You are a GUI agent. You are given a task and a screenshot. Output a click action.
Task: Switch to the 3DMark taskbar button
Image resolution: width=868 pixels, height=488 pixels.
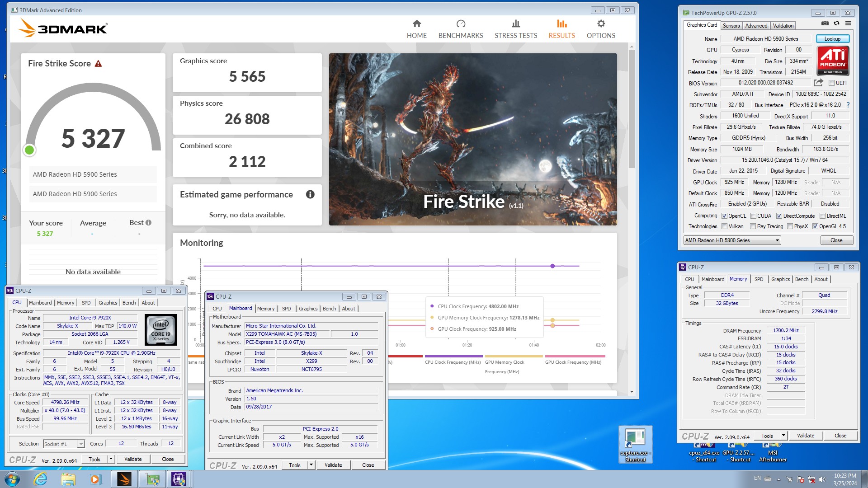click(124, 479)
